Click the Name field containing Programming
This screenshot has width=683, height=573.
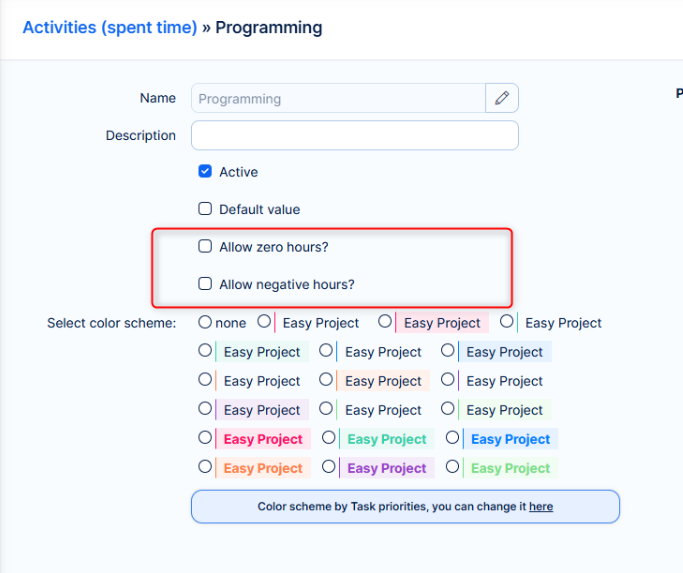(x=338, y=98)
